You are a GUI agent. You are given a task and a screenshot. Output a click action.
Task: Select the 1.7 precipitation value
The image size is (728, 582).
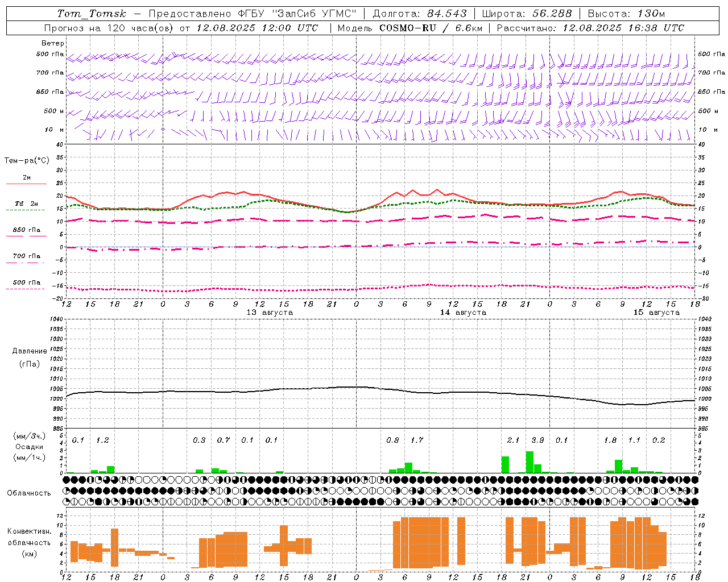[x=417, y=440]
